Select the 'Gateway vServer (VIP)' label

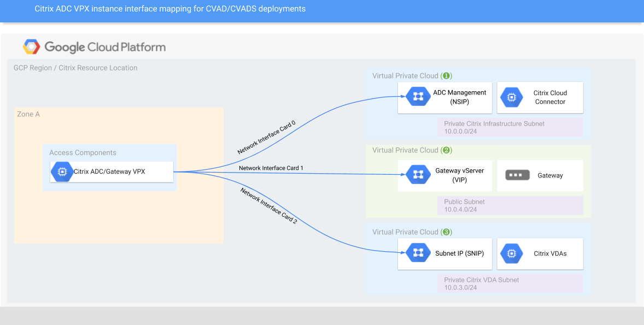(x=460, y=175)
